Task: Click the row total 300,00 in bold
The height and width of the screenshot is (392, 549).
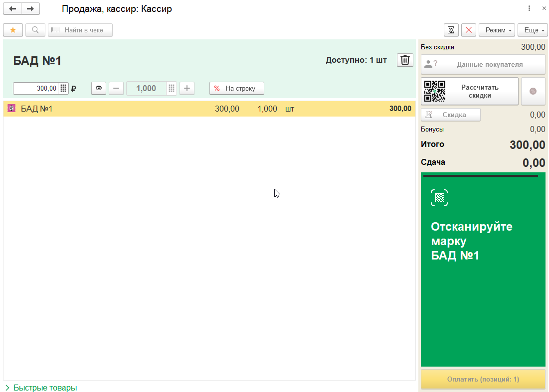Action: (400, 109)
